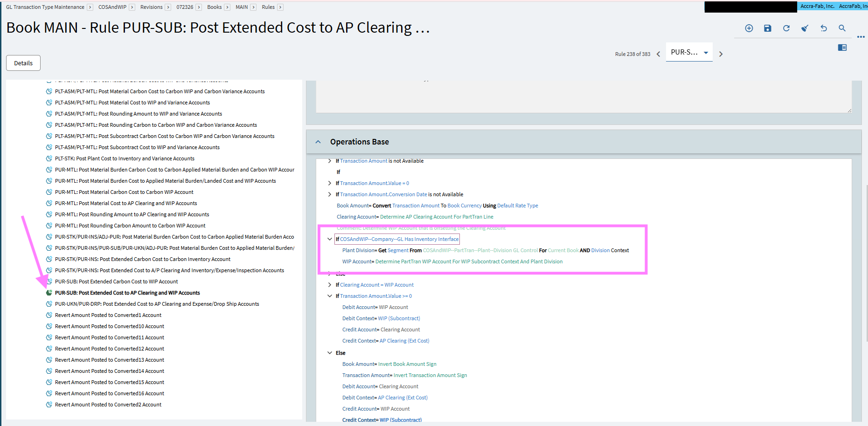Click 'AP Clearing (Ext Cost)' in Credit Context row

[404, 341]
